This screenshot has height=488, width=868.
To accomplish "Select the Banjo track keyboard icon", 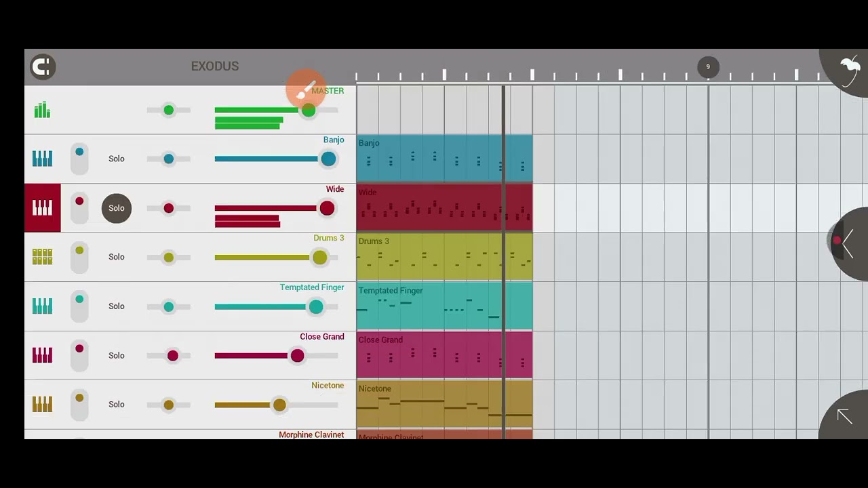I will [42, 159].
